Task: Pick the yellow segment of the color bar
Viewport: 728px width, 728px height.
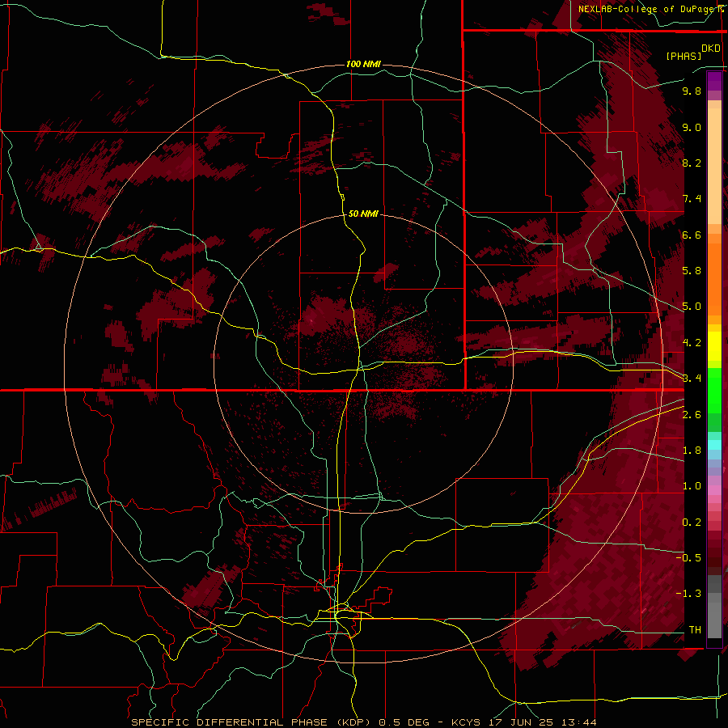Action: [714, 346]
